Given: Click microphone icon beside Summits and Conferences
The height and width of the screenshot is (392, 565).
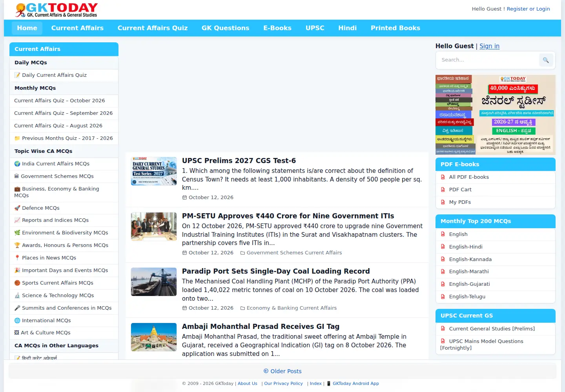Looking at the screenshot, I should [x=17, y=308].
